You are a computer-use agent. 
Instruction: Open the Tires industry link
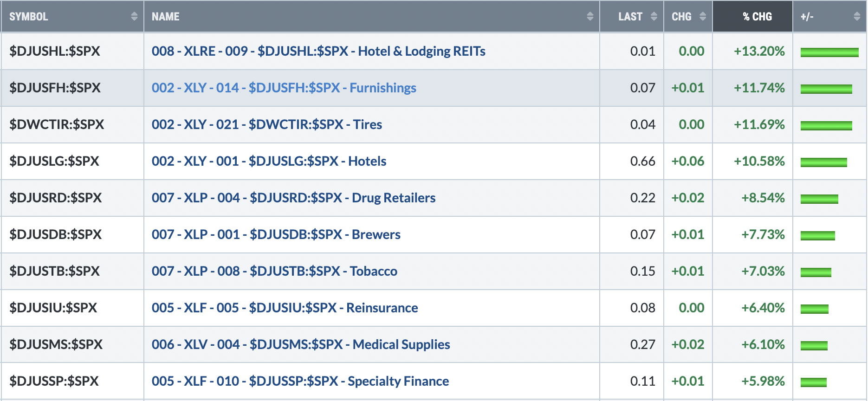(267, 124)
